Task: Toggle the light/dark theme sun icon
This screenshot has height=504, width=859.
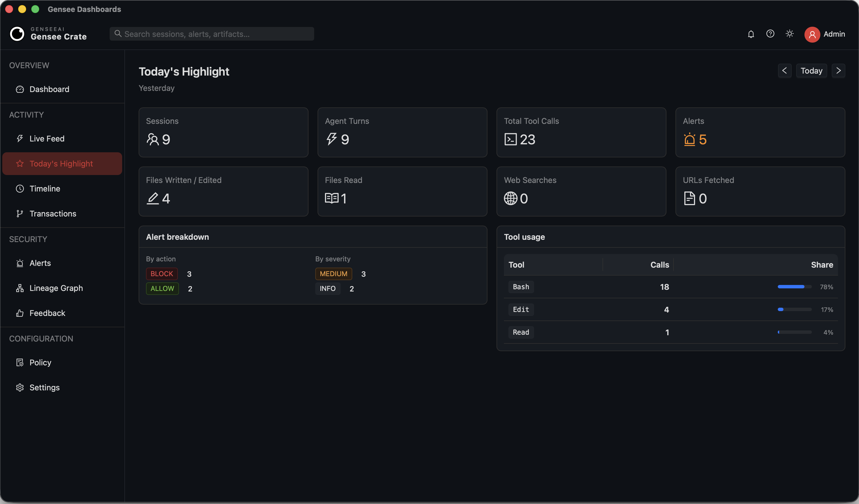Action: (789, 34)
